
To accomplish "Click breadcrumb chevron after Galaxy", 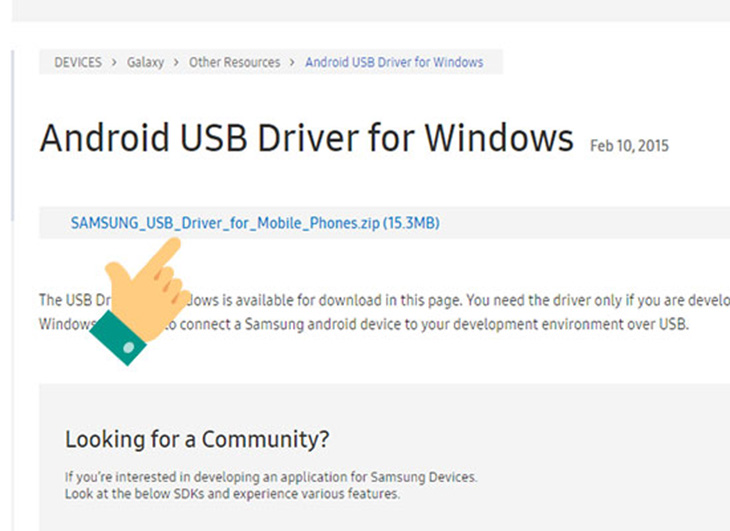I will (176, 62).
